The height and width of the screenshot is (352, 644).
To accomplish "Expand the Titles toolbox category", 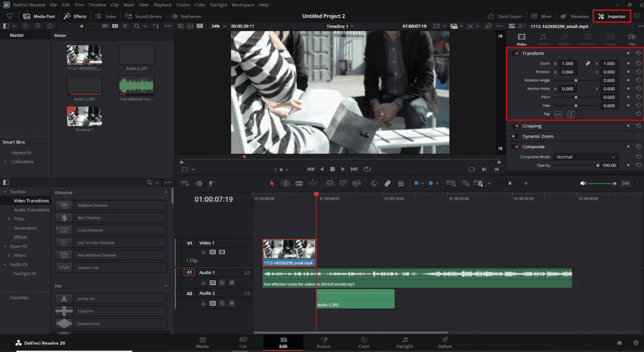I will pyautogui.click(x=9, y=219).
